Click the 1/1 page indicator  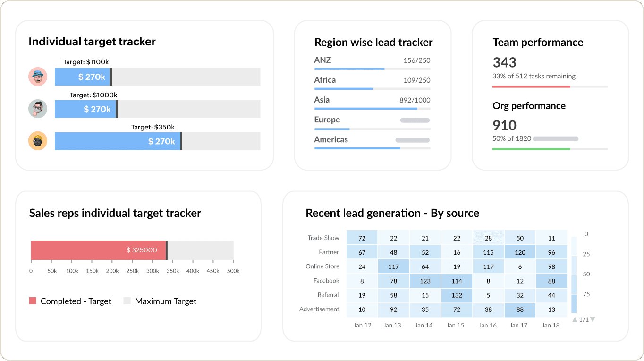(x=583, y=319)
